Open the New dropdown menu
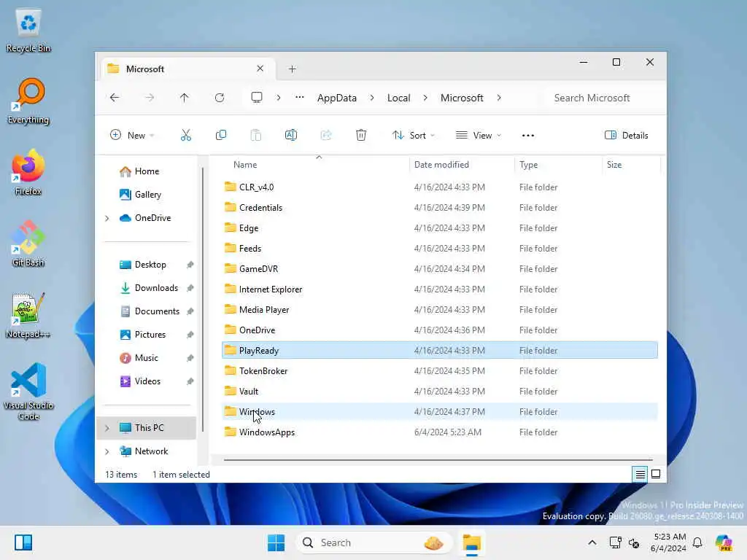 click(132, 135)
